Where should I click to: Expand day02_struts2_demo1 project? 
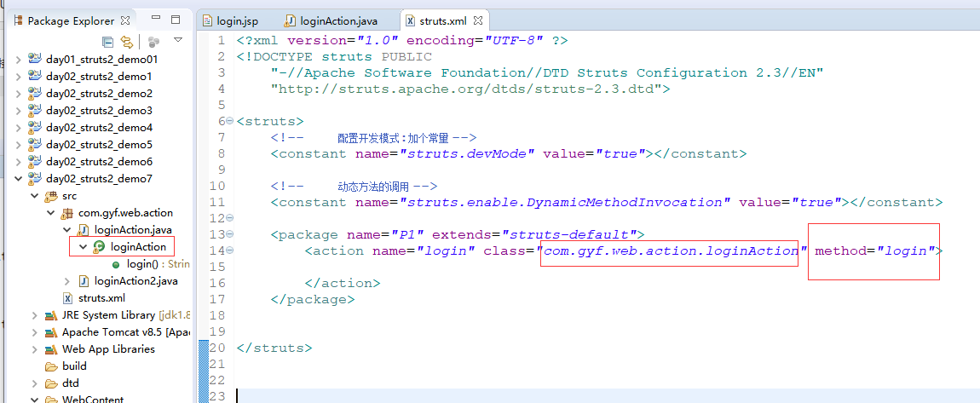tap(18, 76)
